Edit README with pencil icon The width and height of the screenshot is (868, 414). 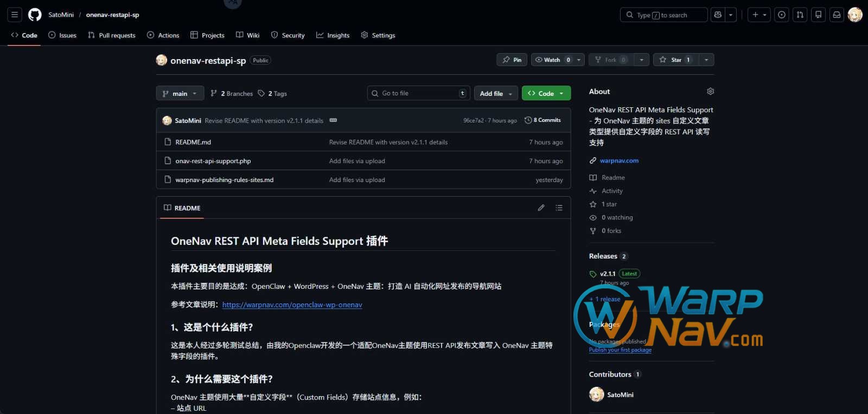pyautogui.click(x=541, y=208)
